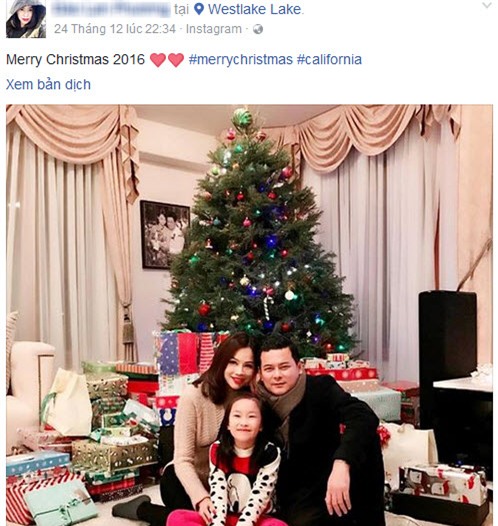Click the green ornament atop the tree
The image size is (498, 526).
242,118
